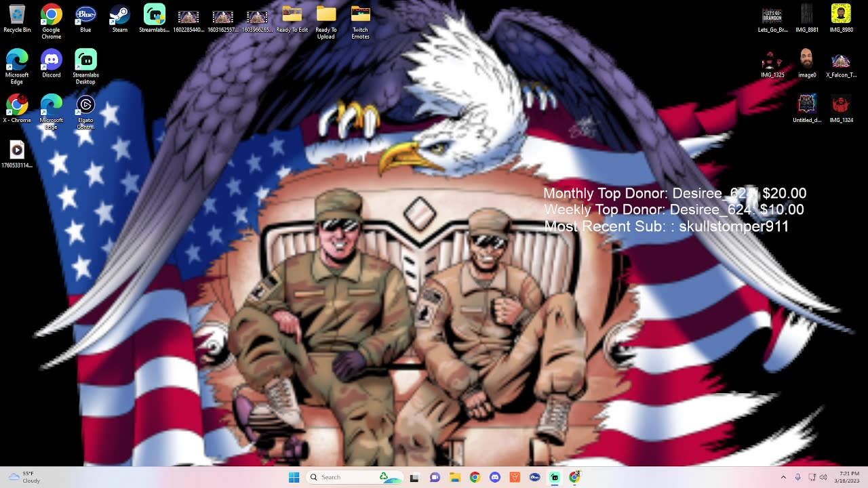Open the Blue app on the taskbar
Image resolution: width=868 pixels, height=488 pixels.
click(x=535, y=477)
